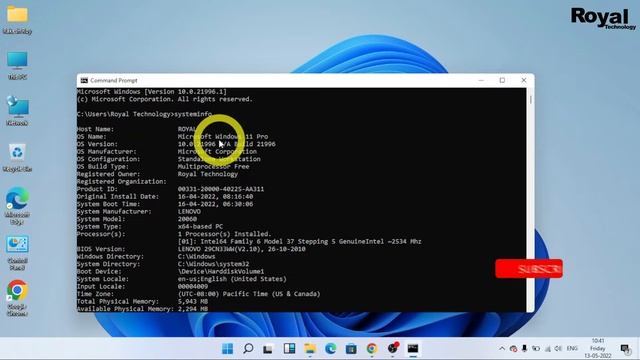The width and height of the screenshot is (640, 360).
Task: Select the Command Prompt taskbar icon
Action: pos(413,349)
